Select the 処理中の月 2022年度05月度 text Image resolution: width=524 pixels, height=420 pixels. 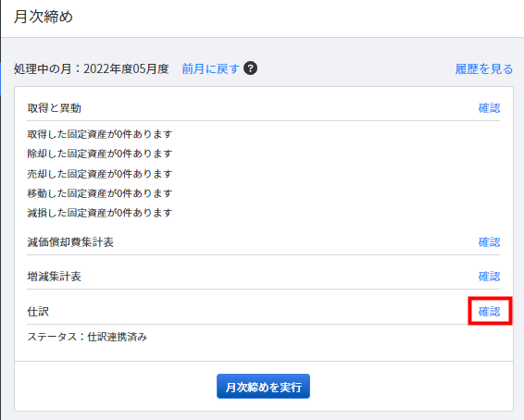point(92,68)
